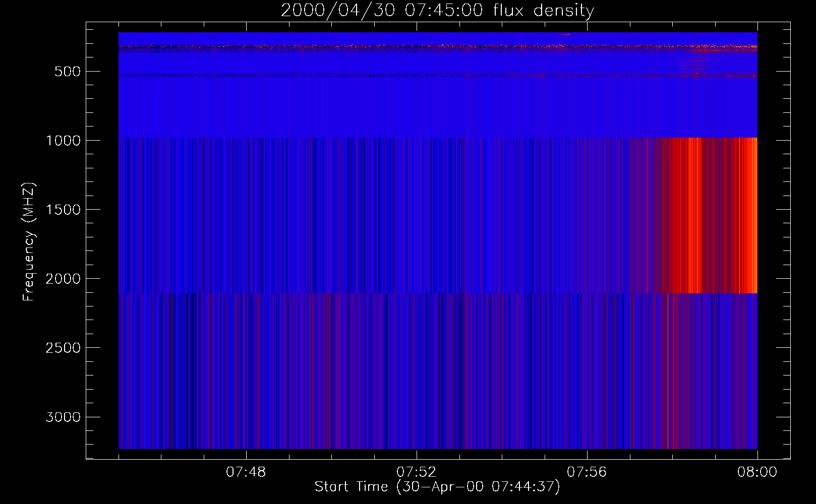816x504 pixels.
Task: Select the 2000 frequency tick label
Action: point(63,279)
